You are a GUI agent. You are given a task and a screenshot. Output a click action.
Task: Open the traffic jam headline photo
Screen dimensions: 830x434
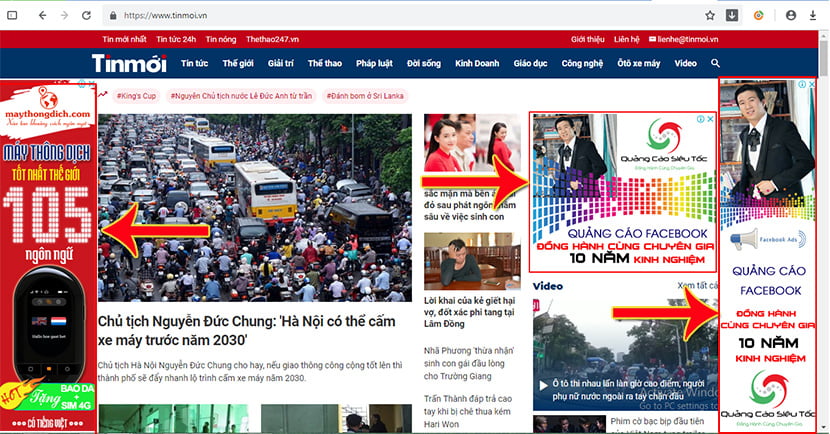click(x=255, y=208)
